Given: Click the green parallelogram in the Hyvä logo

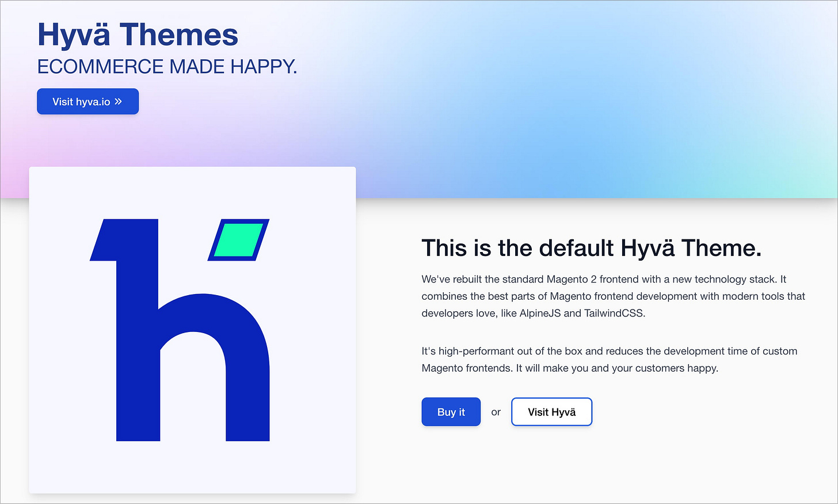Looking at the screenshot, I should [238, 240].
